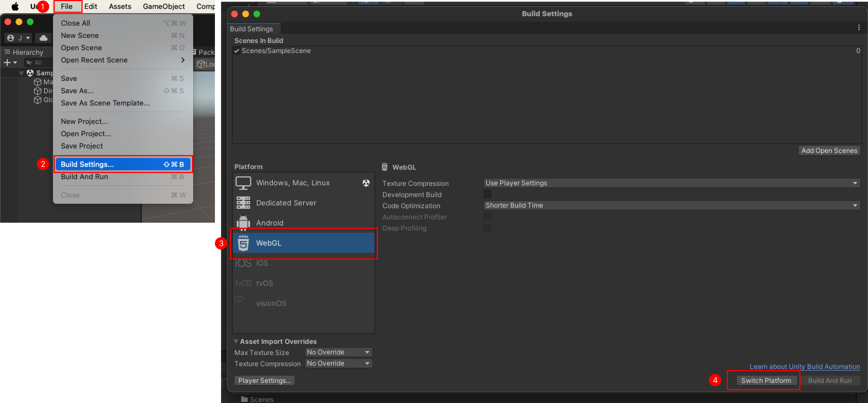Choose Build Settings from the File menu

click(87, 164)
